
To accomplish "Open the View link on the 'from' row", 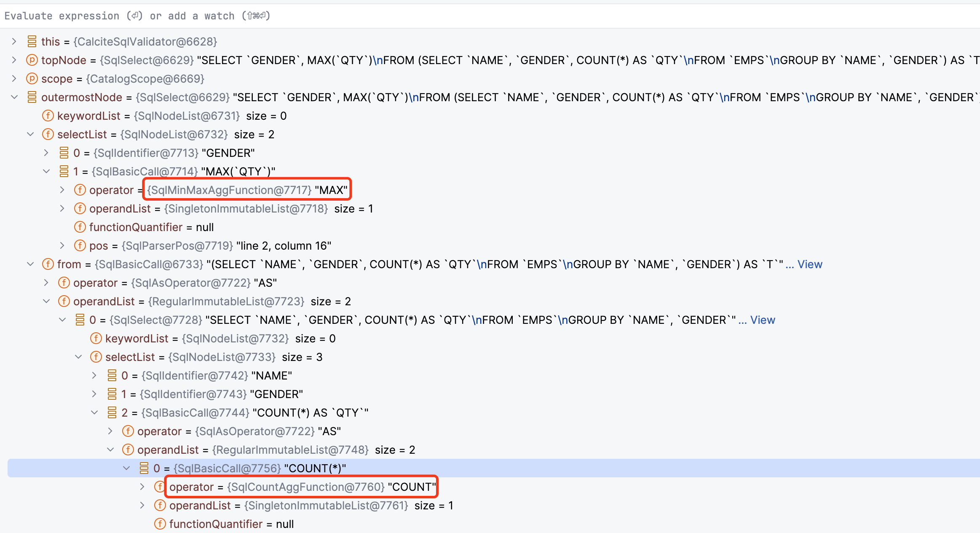I will click(x=809, y=264).
